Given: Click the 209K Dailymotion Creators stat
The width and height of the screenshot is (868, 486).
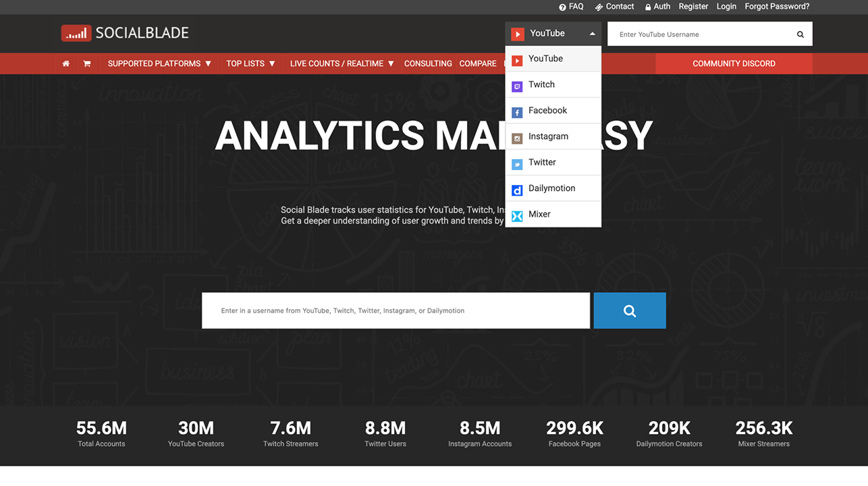Looking at the screenshot, I should [x=670, y=433].
